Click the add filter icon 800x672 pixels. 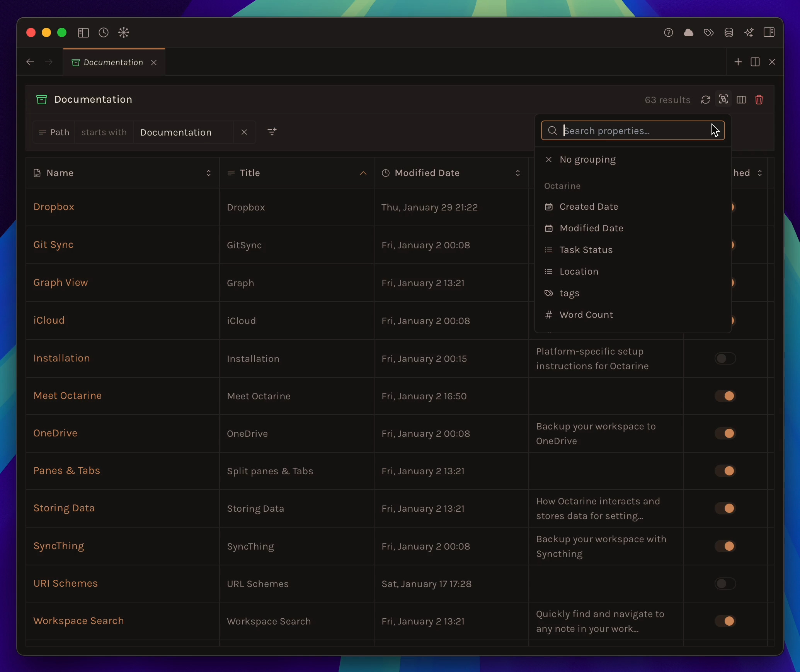(272, 132)
